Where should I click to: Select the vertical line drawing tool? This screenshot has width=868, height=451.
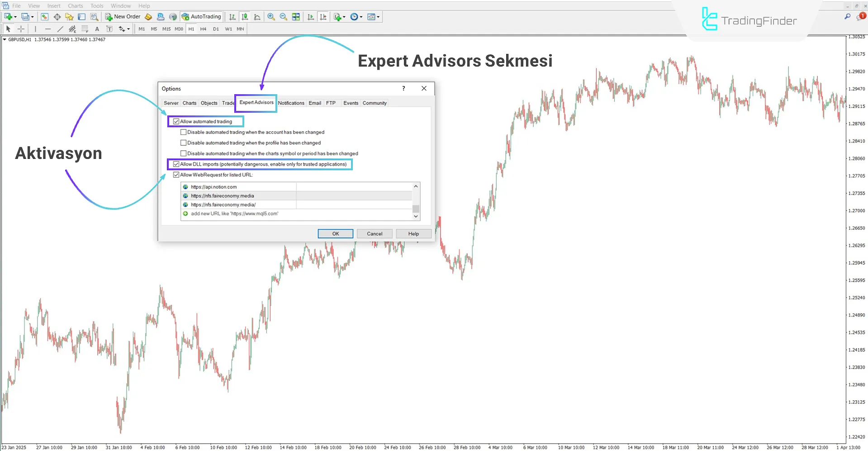tap(35, 29)
